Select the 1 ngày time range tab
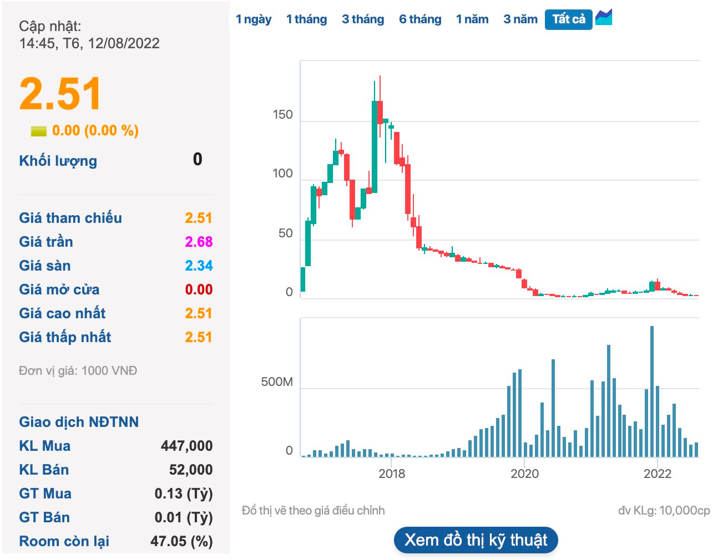This screenshot has height=560, width=728. (x=254, y=19)
